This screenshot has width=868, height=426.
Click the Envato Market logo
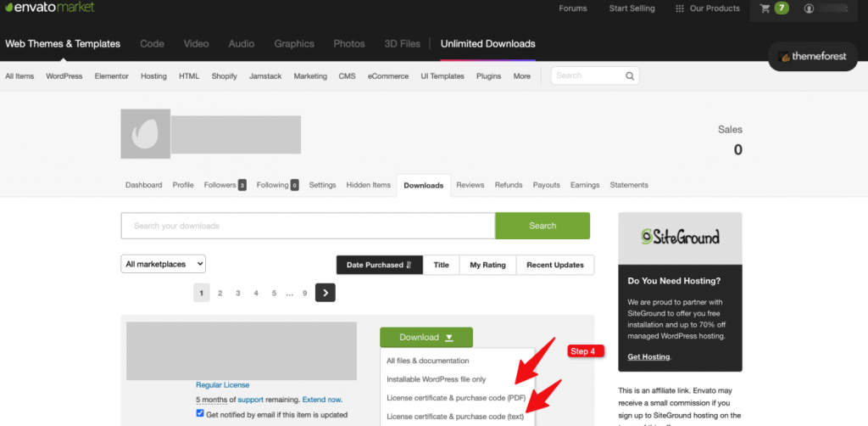coord(47,8)
